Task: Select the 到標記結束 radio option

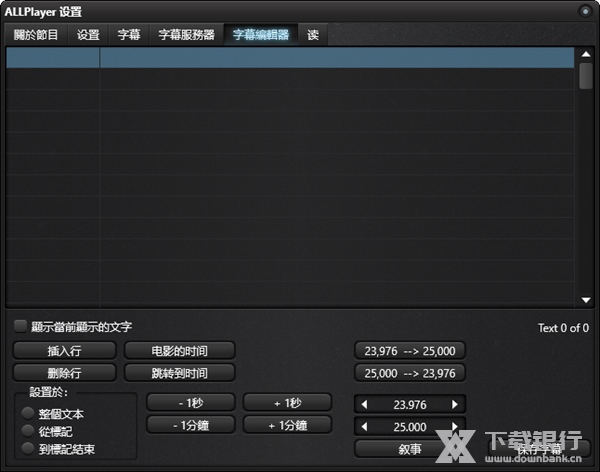Action: [x=27, y=449]
